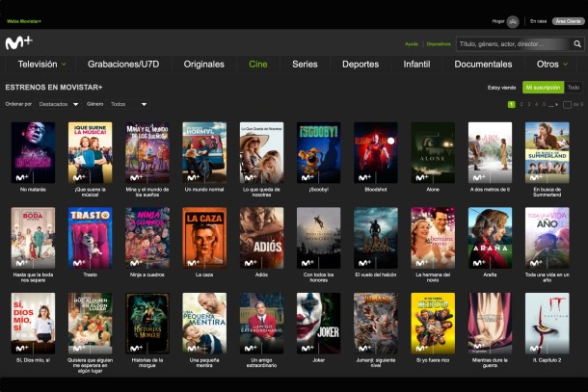Open the Hogar profile avatar icon
This screenshot has width=588, height=392.
point(513,22)
